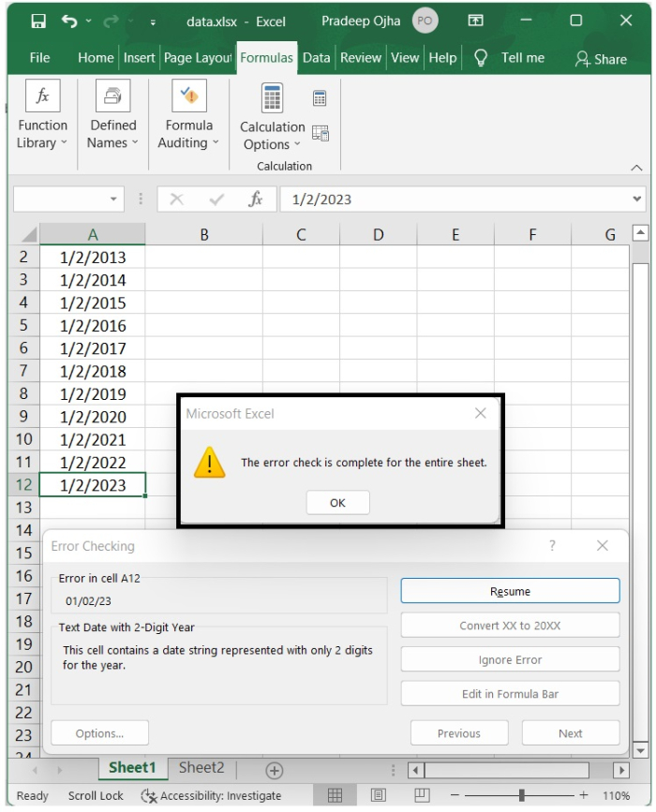The height and width of the screenshot is (812, 656).
Task: Open Error Checking Options button
Action: [x=99, y=732]
